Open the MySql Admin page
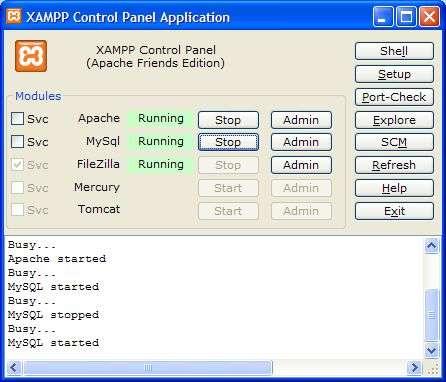Screen dimensions: 446x382 (301, 142)
